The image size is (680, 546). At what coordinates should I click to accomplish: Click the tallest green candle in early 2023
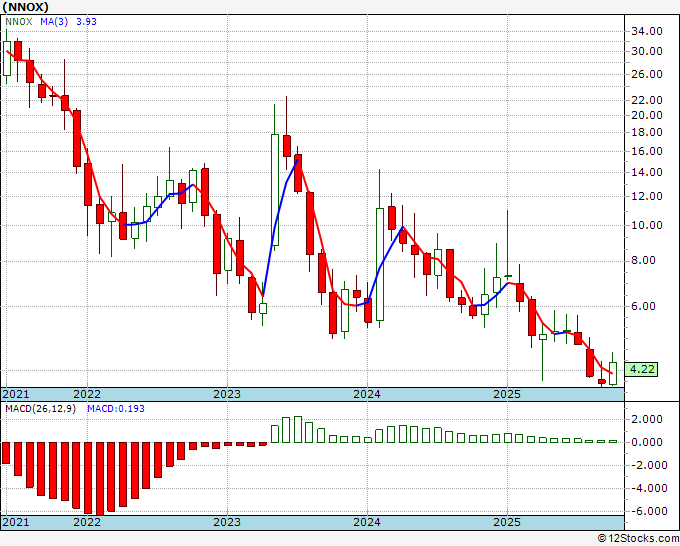275,190
